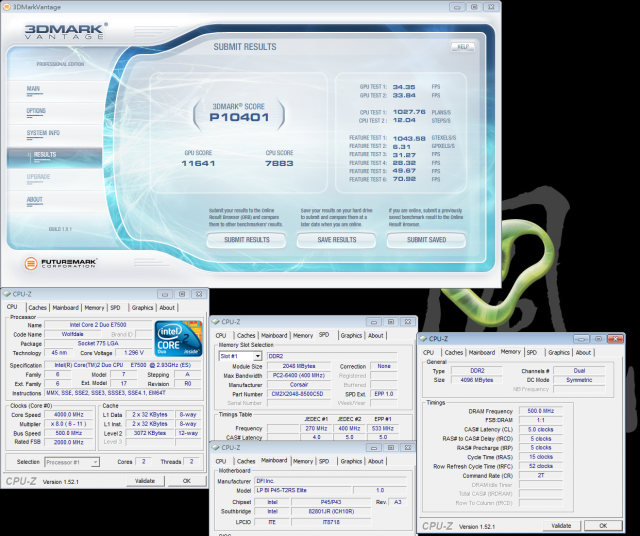
Task: Close the CPU-Z Memory window
Action: coord(615,339)
